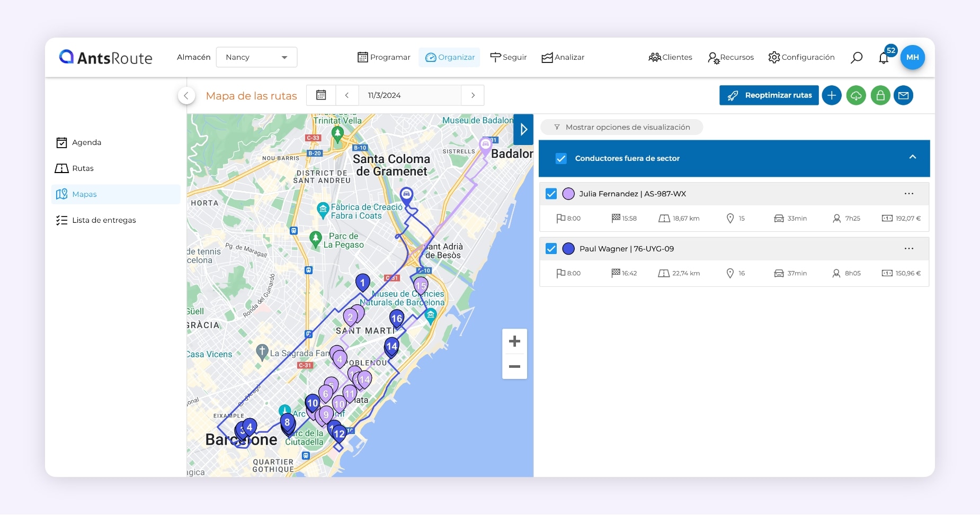The height and width of the screenshot is (515, 980).
Task: Uncheck Paul Wagner's route checkbox
Action: pos(551,248)
